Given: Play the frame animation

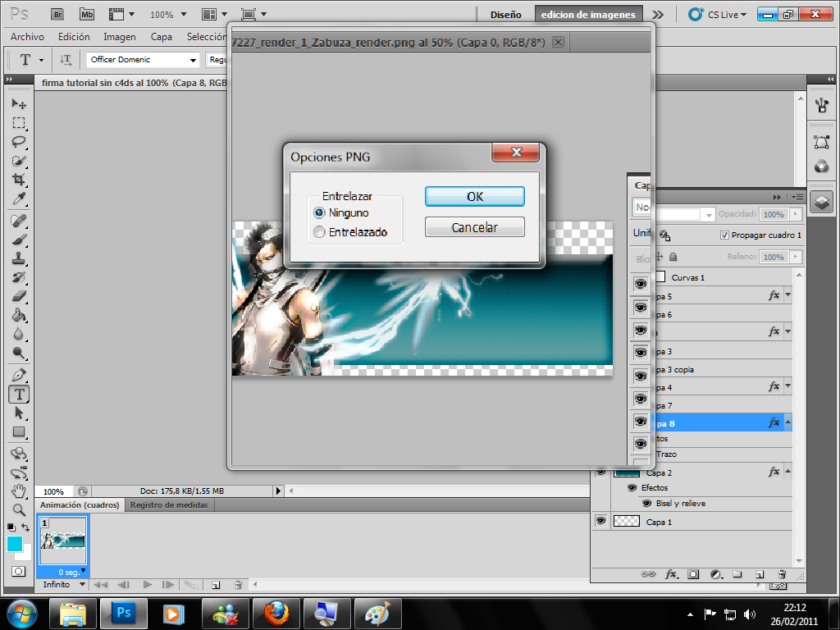Looking at the screenshot, I should (x=148, y=585).
